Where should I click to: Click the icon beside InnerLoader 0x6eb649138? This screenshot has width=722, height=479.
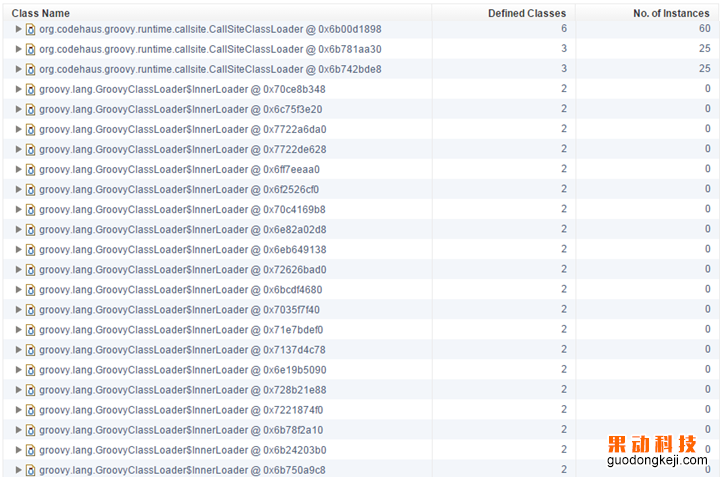pos(30,249)
